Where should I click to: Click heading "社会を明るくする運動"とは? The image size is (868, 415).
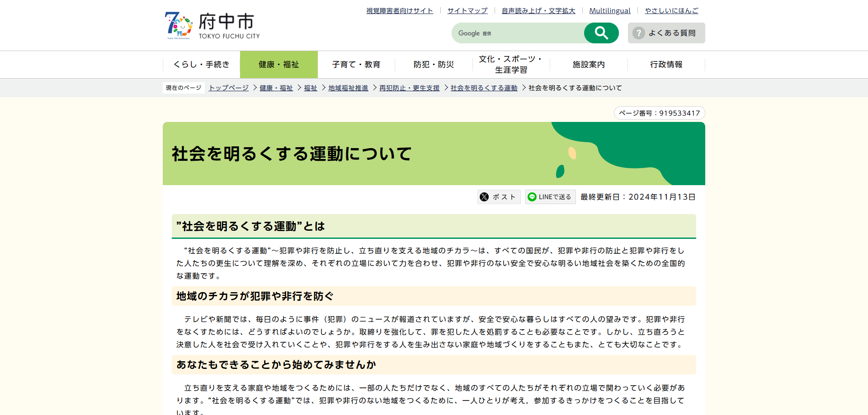250,226
